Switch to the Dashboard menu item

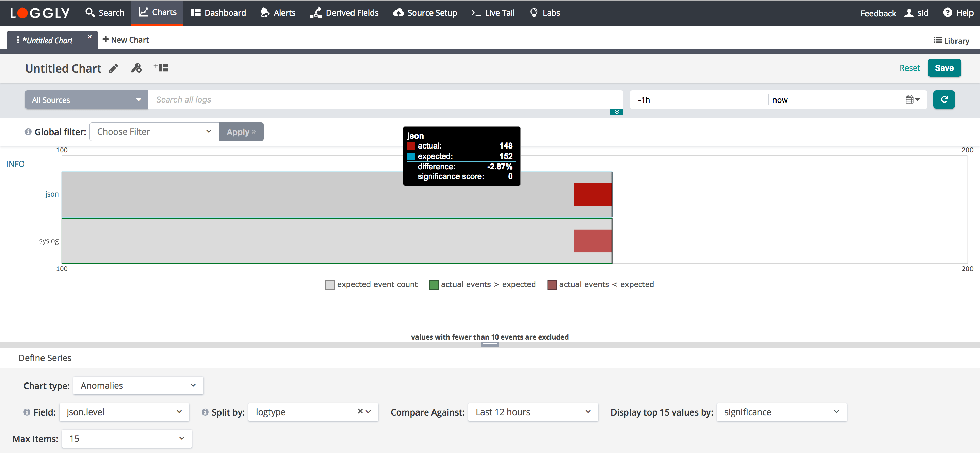pyautogui.click(x=218, y=13)
